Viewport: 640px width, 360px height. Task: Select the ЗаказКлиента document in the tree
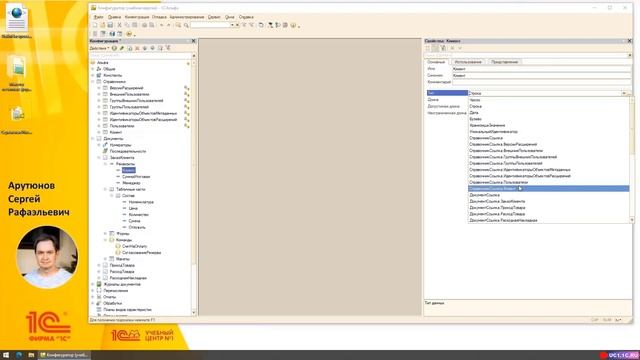[x=122, y=158]
